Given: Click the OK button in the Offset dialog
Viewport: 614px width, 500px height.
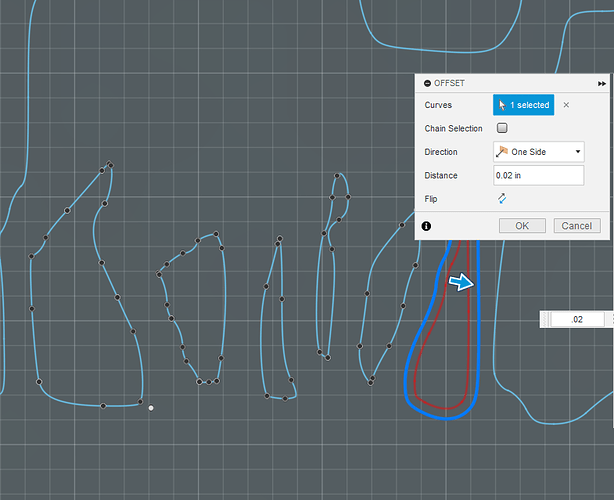Looking at the screenshot, I should point(522,226).
